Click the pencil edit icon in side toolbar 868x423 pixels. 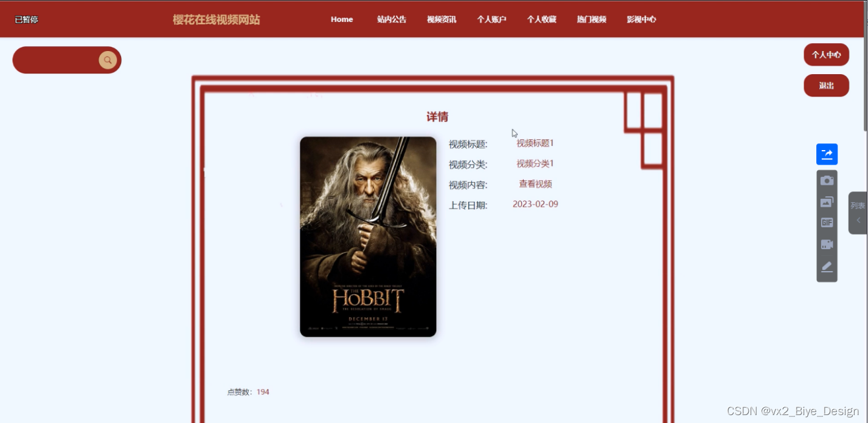coord(827,266)
